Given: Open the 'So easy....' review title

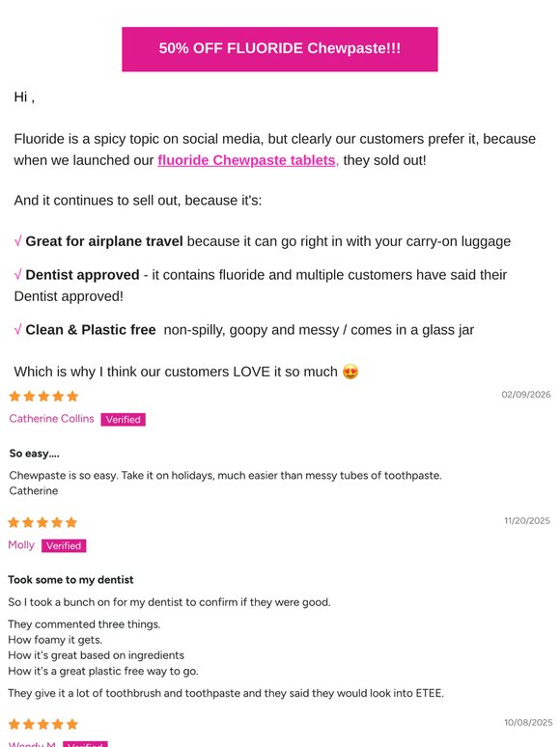Looking at the screenshot, I should click(x=35, y=454).
